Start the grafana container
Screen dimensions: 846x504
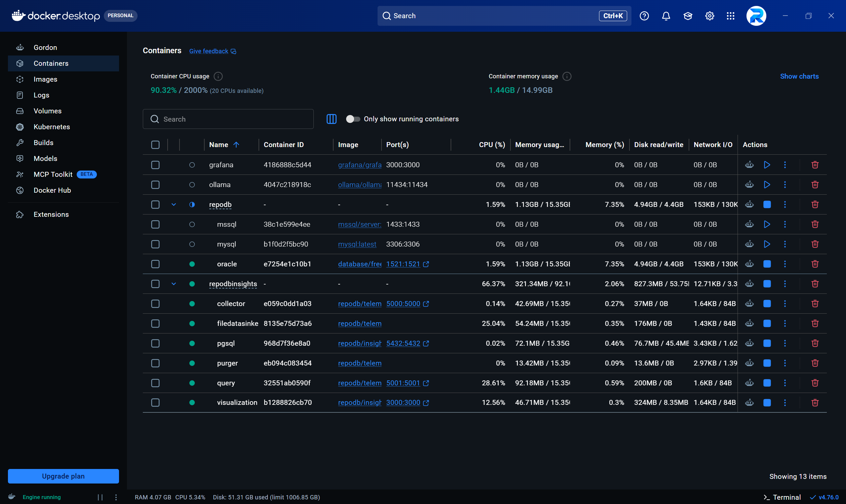click(767, 165)
